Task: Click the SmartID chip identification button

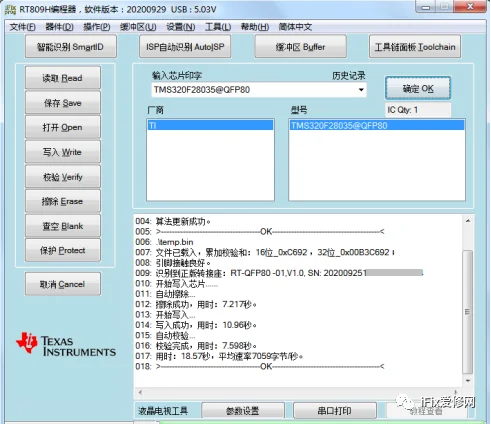Action: click(x=71, y=47)
